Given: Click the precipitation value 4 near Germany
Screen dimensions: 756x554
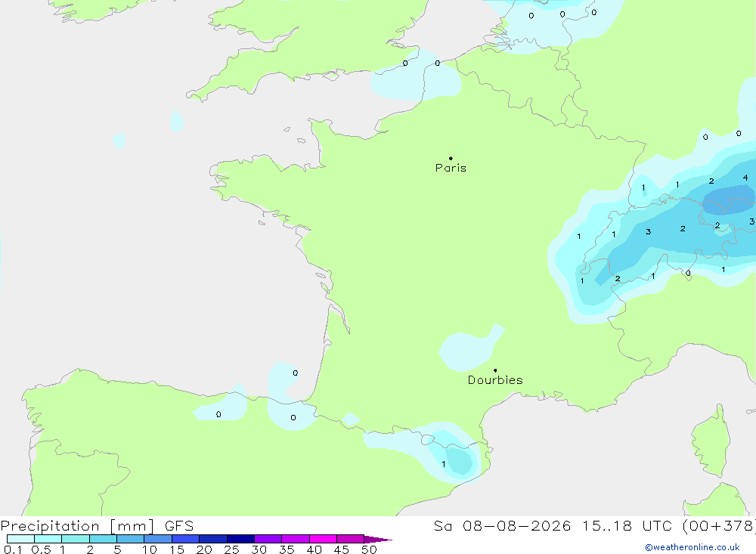Looking at the screenshot, I should click(x=745, y=178).
